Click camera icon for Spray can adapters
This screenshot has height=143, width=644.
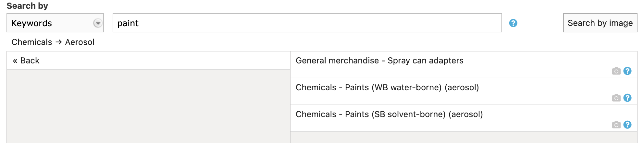tap(616, 71)
